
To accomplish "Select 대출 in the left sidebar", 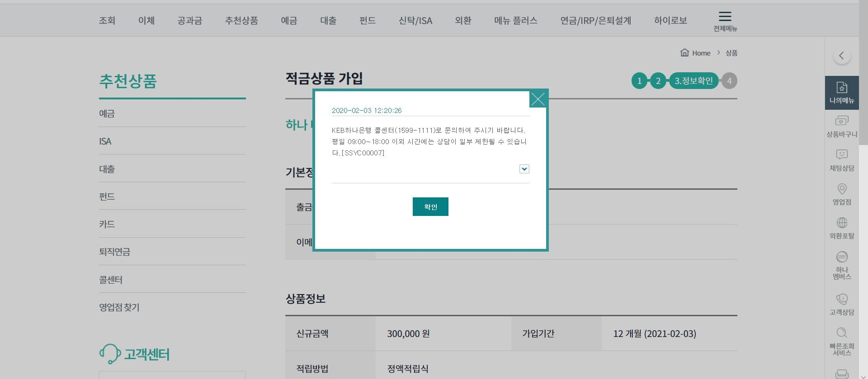I will coord(172,168).
